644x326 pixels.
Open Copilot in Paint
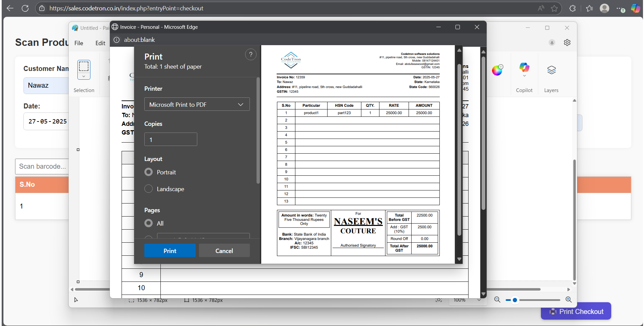coord(524,67)
